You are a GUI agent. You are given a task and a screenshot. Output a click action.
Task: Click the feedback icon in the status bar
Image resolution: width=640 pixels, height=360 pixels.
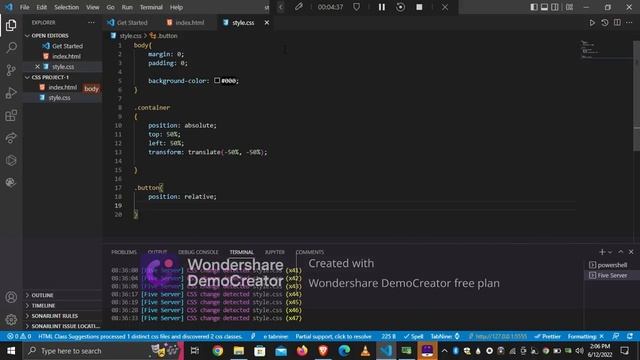(616, 336)
